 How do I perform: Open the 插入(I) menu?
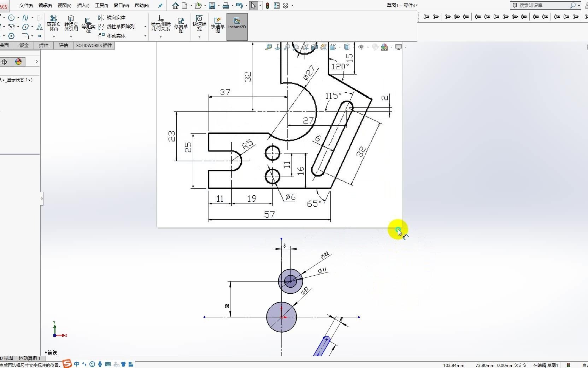tap(83, 5)
